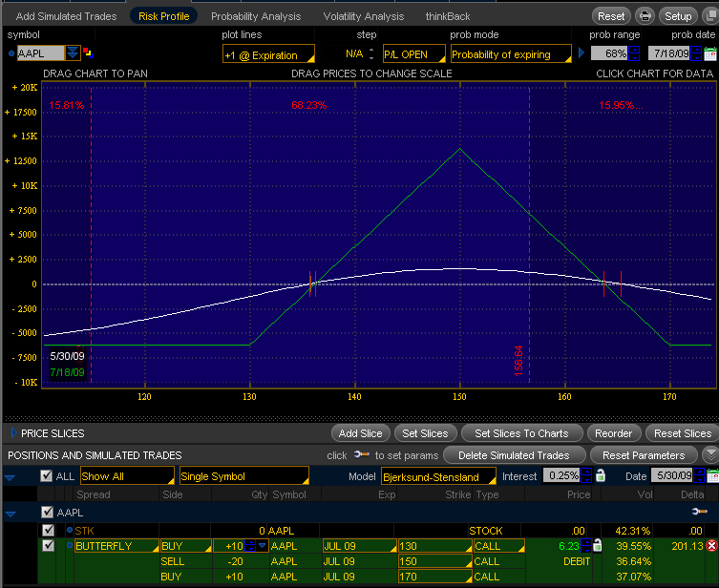Click the wrench icon in AAPL group row
The image size is (719, 588).
(699, 512)
